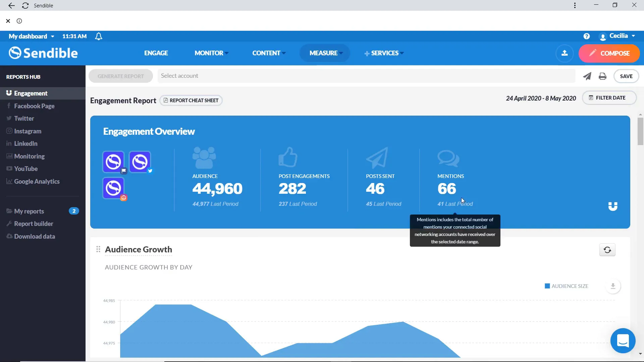Click the browser back arrow
This screenshot has height=362, width=644.
(11, 5)
